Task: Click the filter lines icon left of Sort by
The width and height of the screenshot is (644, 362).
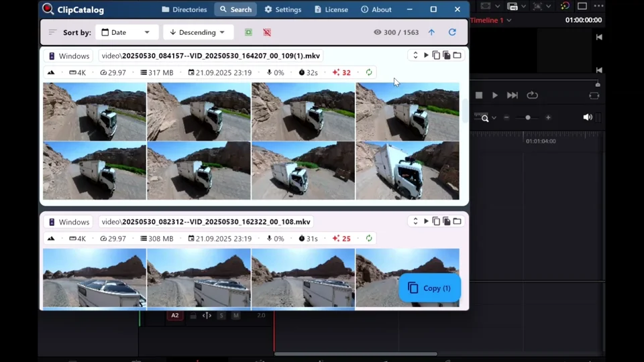Action: coord(52,32)
